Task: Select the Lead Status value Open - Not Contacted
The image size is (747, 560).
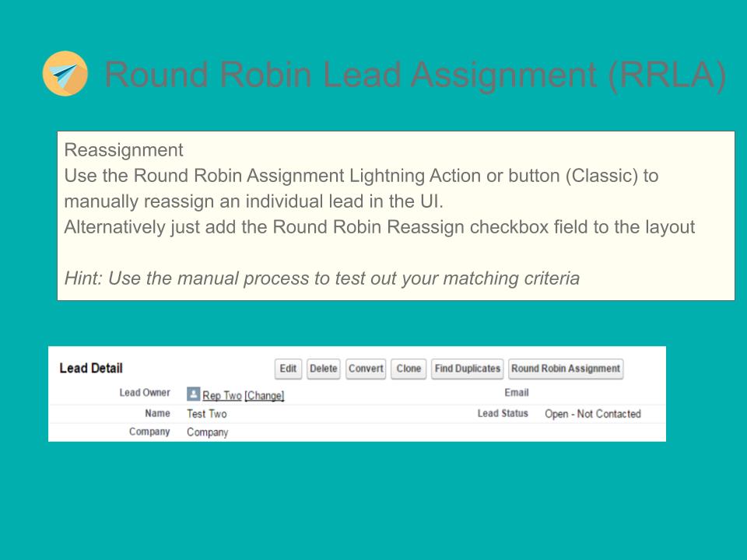Action: pyautogui.click(x=592, y=414)
